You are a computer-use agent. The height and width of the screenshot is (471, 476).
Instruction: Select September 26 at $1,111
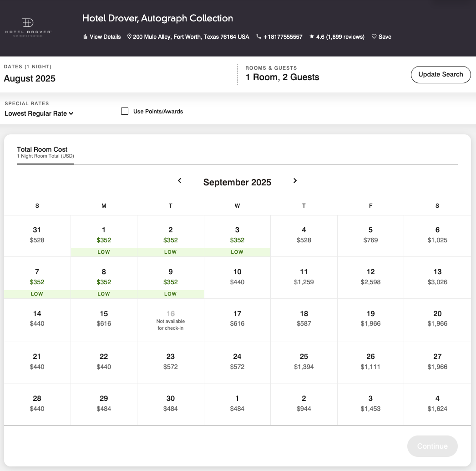click(371, 363)
